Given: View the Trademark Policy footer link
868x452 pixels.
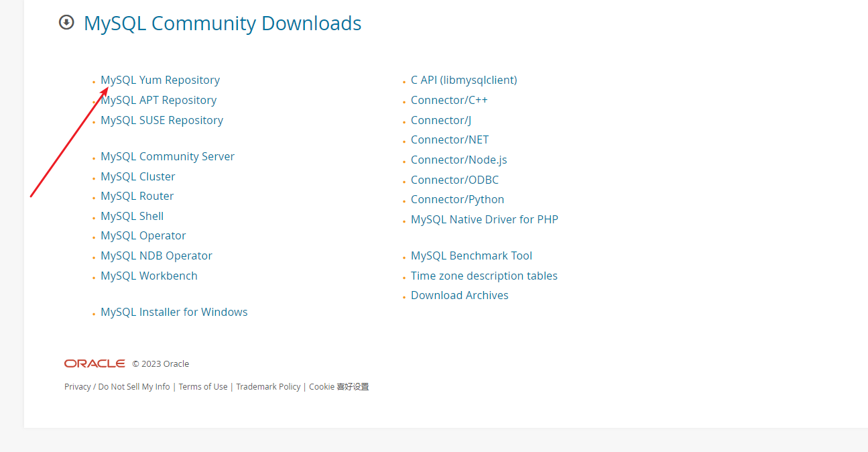Looking at the screenshot, I should (x=268, y=386).
